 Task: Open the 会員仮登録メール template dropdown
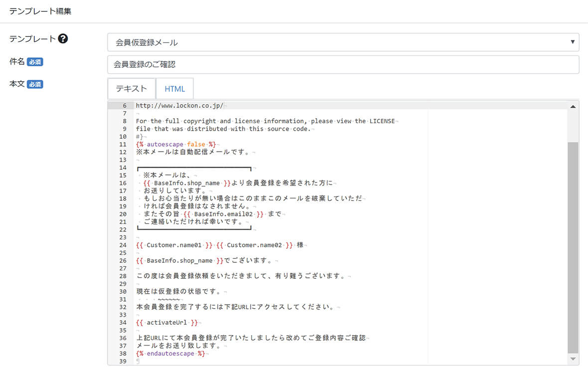343,42
